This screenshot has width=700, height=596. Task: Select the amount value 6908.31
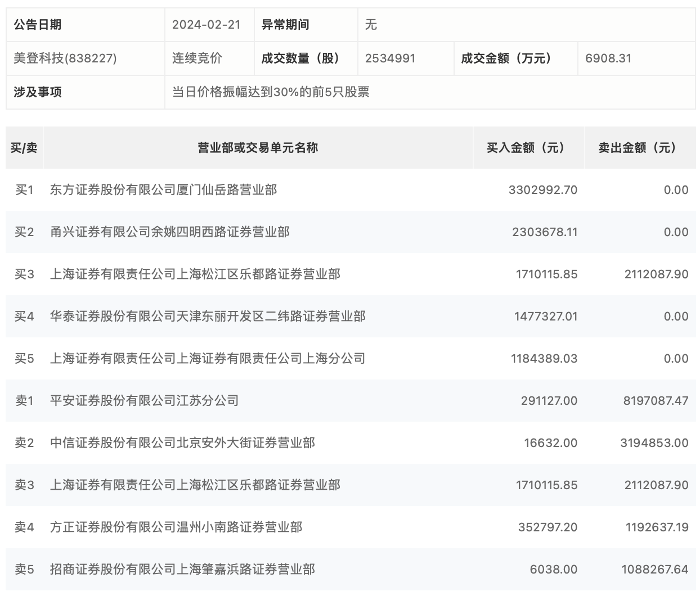(608, 58)
